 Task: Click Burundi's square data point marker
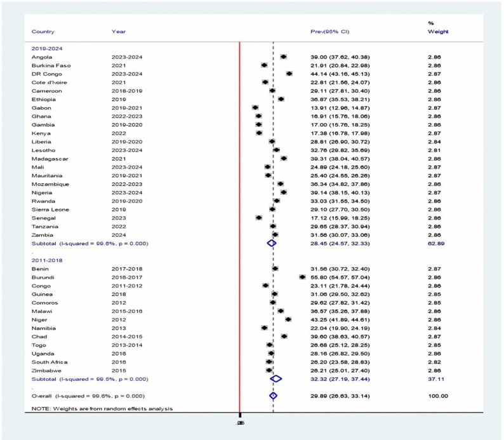302,277
